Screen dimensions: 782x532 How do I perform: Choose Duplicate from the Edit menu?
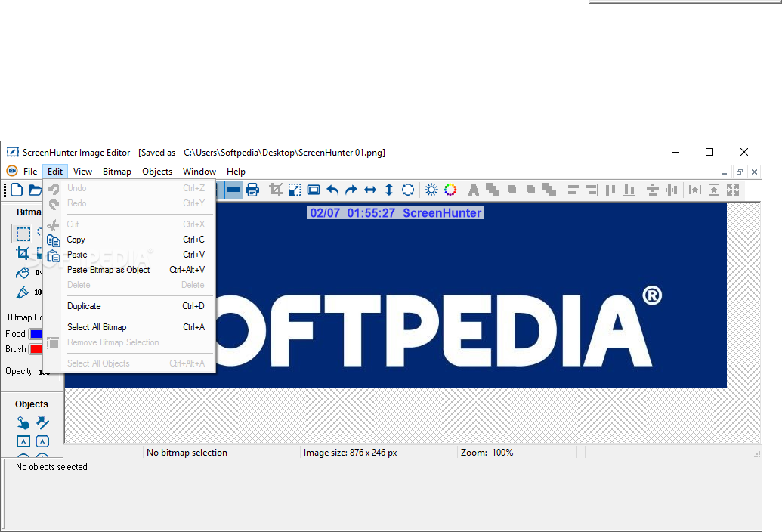[x=130, y=306]
